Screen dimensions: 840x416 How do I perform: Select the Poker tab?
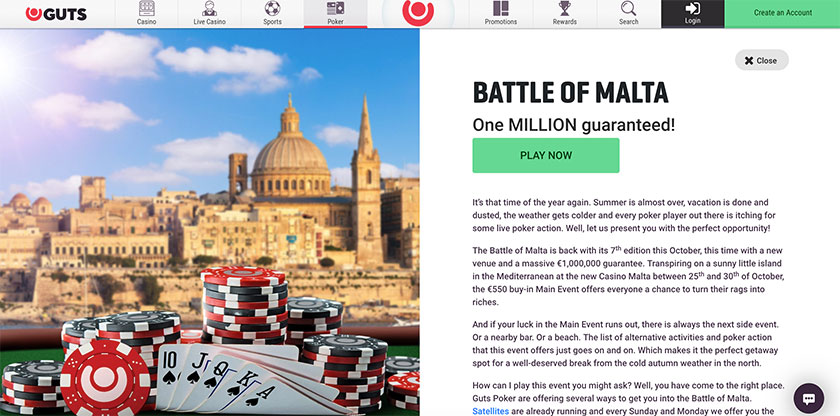(335, 14)
